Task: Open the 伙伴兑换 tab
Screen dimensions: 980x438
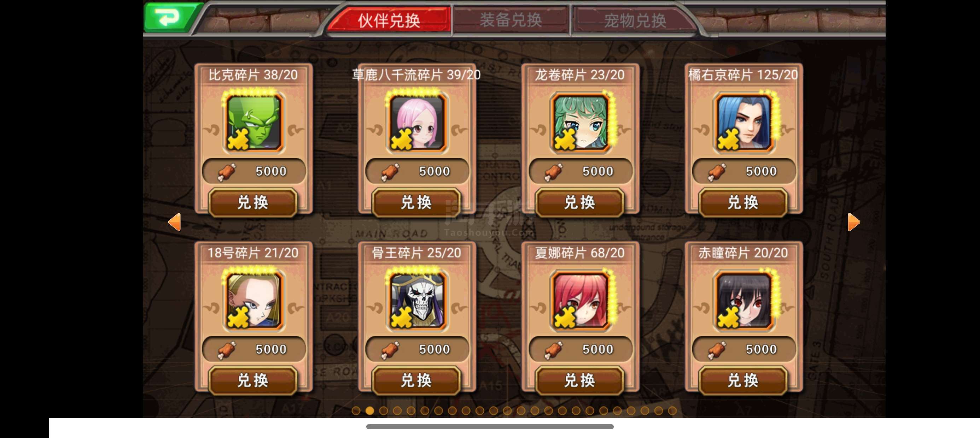Action: point(389,20)
